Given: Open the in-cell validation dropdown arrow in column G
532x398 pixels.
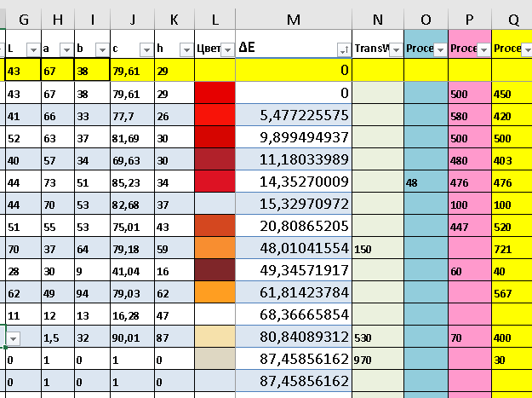Looking at the screenshot, I should click(x=14, y=338).
